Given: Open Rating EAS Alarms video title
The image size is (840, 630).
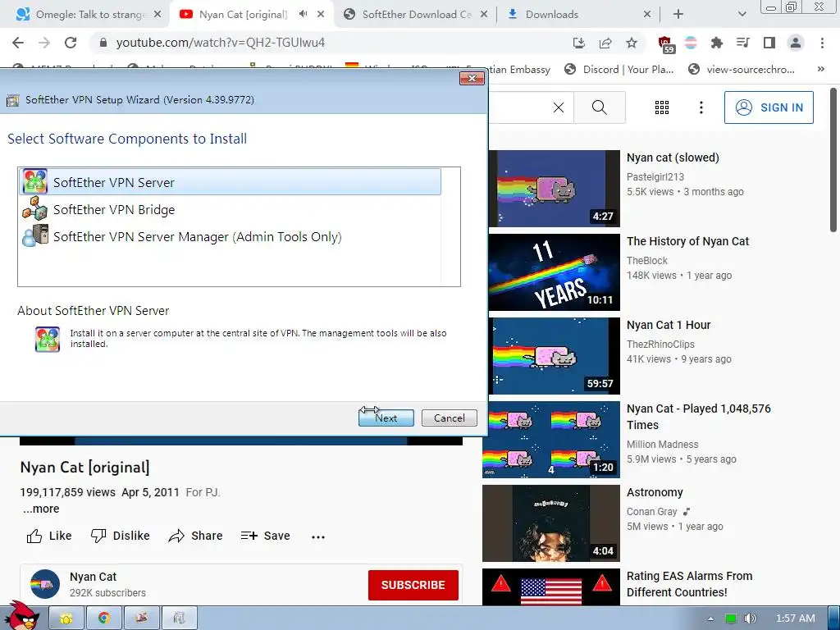Looking at the screenshot, I should (689, 584).
